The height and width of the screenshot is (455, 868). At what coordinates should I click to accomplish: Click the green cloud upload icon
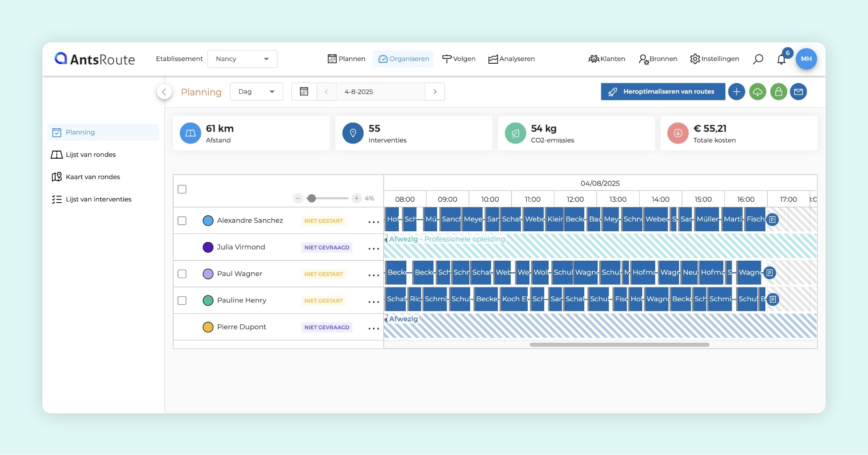click(x=757, y=92)
